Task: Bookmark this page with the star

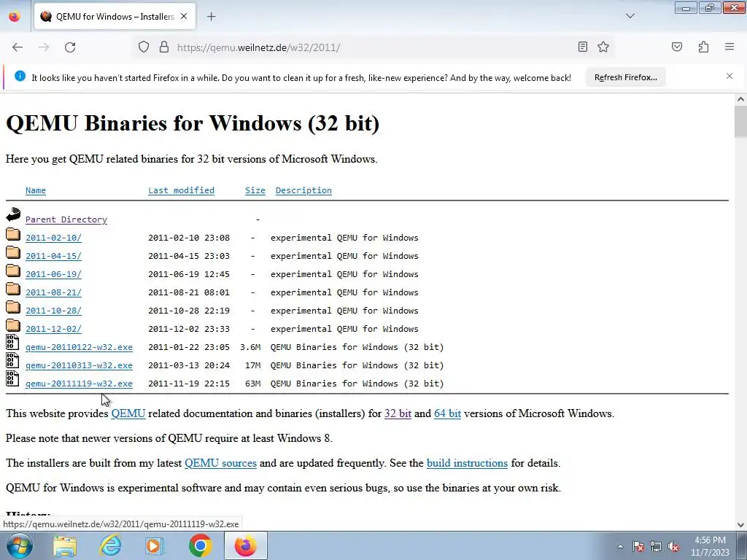Action: [603, 47]
